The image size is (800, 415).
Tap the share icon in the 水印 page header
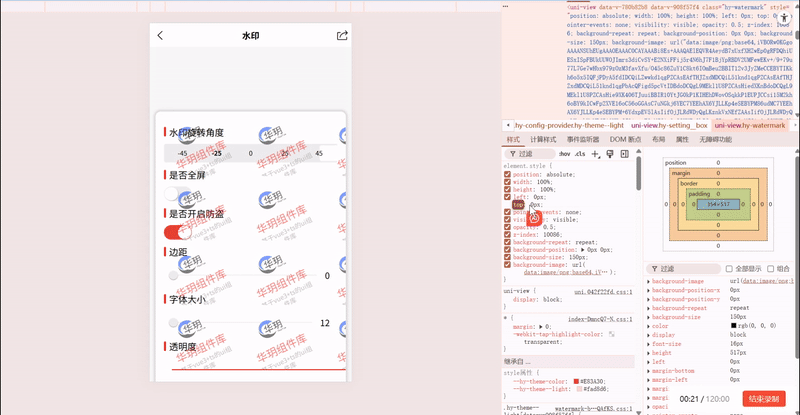click(342, 35)
